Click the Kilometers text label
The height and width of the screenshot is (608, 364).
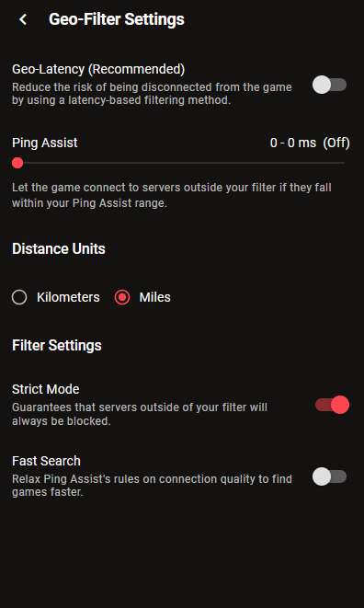pyautogui.click(x=68, y=297)
